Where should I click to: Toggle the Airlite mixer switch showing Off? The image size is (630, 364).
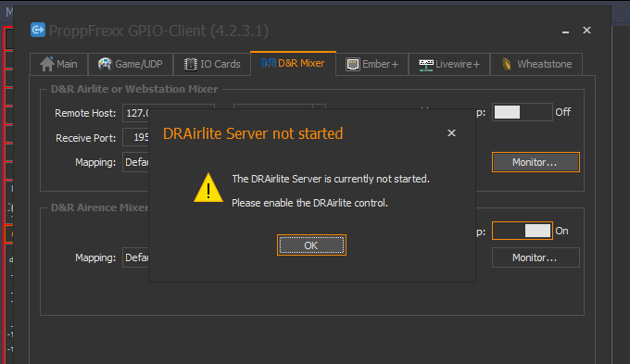click(523, 112)
